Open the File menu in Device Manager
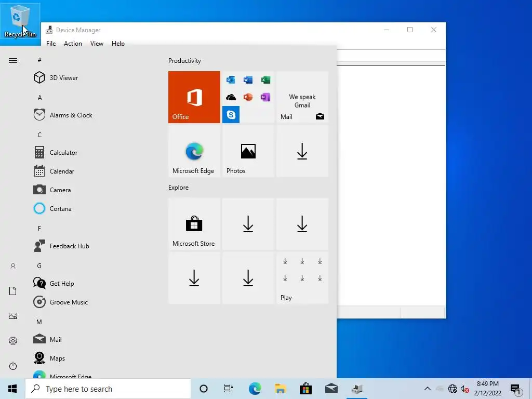This screenshot has width=532, height=399. 51,44
